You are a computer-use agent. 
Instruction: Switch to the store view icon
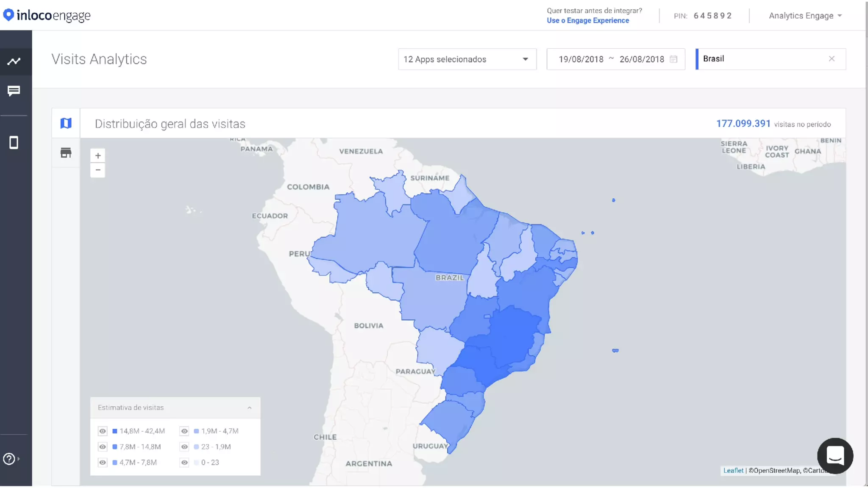(66, 153)
